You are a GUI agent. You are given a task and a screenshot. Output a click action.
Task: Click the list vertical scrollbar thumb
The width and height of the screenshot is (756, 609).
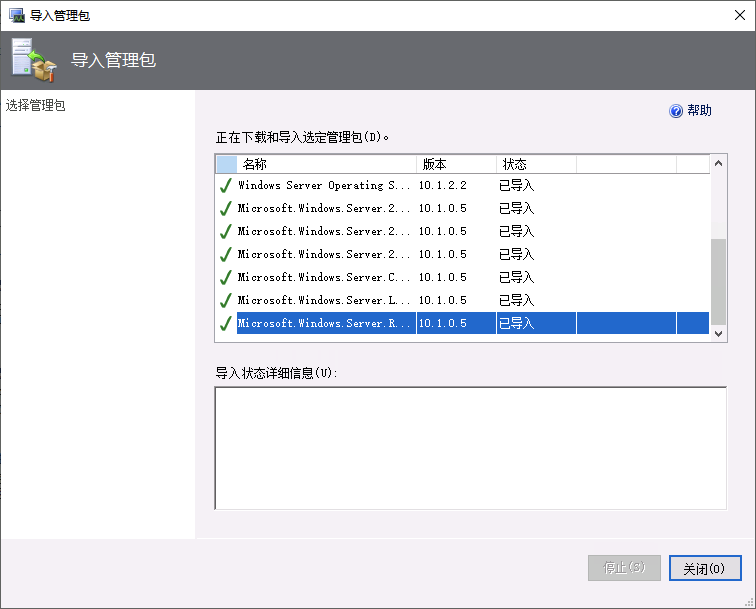click(718, 282)
